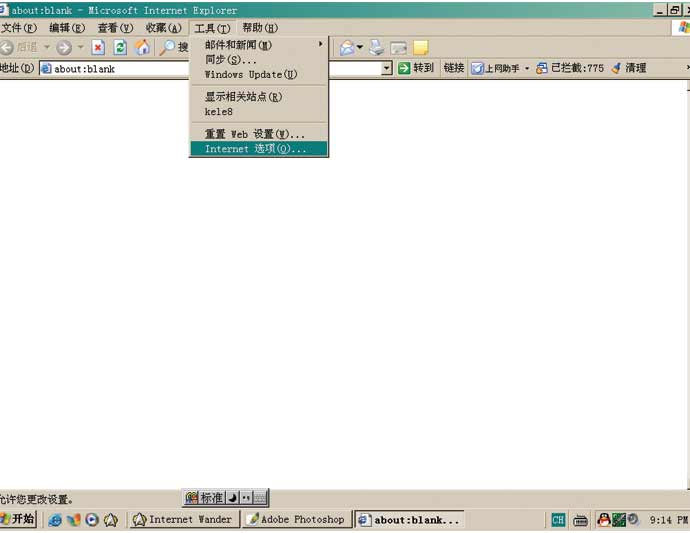This screenshot has height=533, width=690.
Task: Open the Back button history dropdown
Action: pos(47,47)
